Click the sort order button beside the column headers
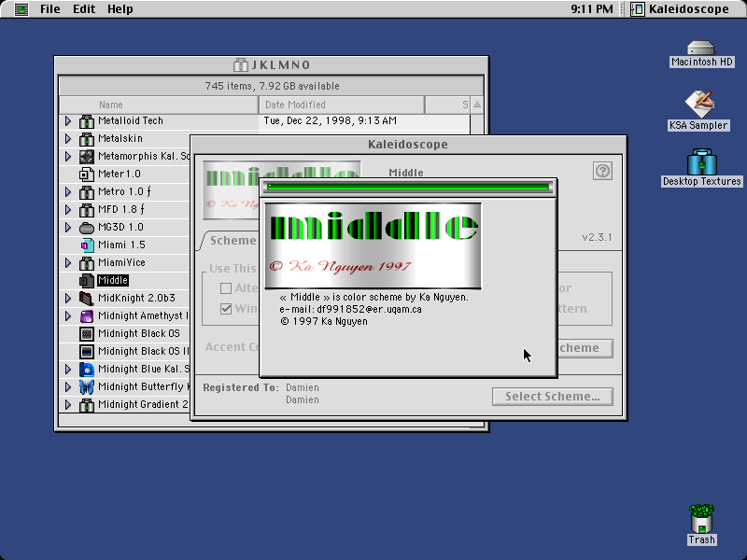Viewport: 747px width, 560px height. click(x=477, y=105)
